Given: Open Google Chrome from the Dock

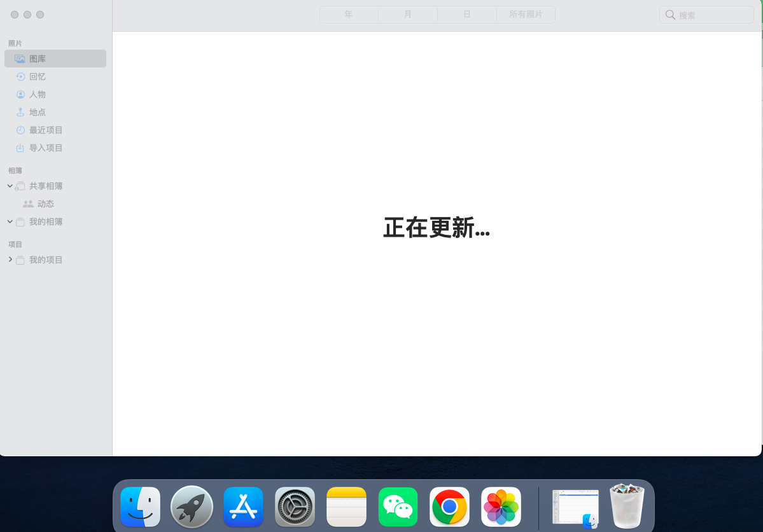Looking at the screenshot, I should coord(449,507).
